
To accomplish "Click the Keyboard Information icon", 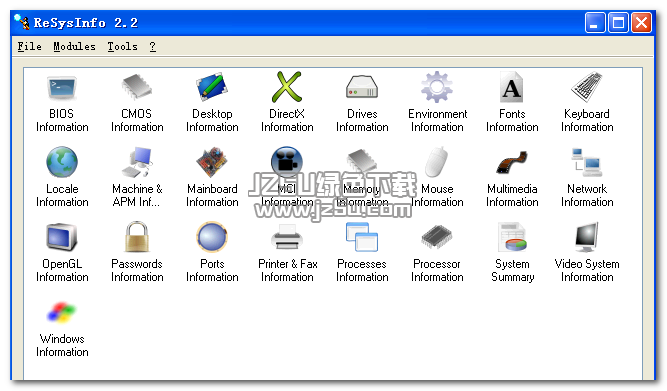I will point(587,87).
